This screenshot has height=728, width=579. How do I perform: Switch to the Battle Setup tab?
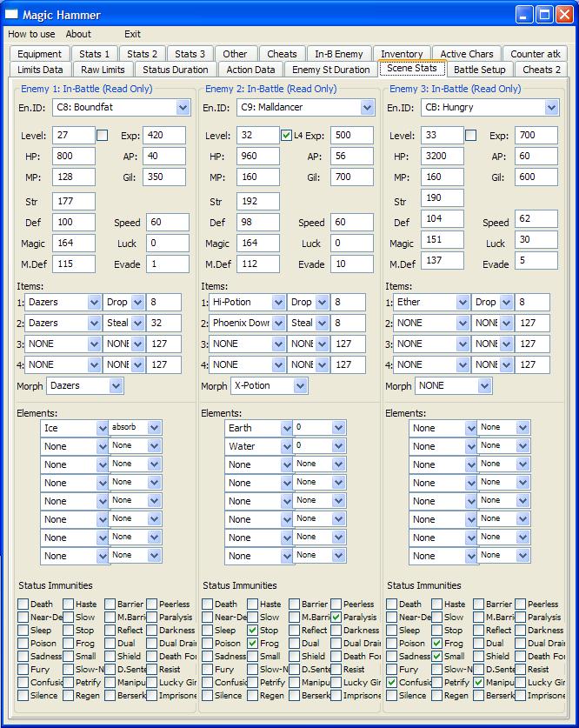click(x=480, y=70)
